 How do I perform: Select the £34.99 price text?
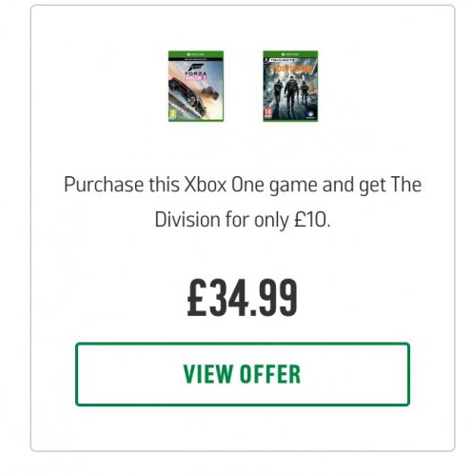point(243,297)
